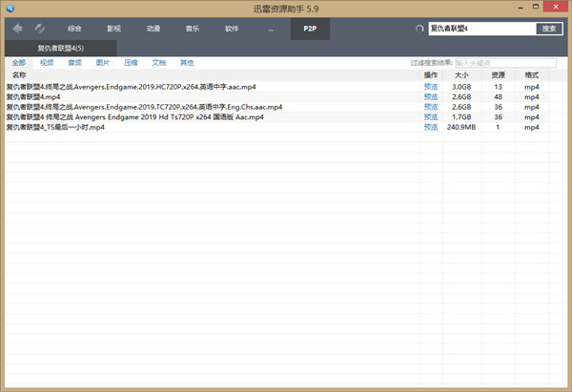Image resolution: width=572 pixels, height=392 pixels.
Task: Select the 复仇者联盟4(5) results tab
Action: (61, 49)
